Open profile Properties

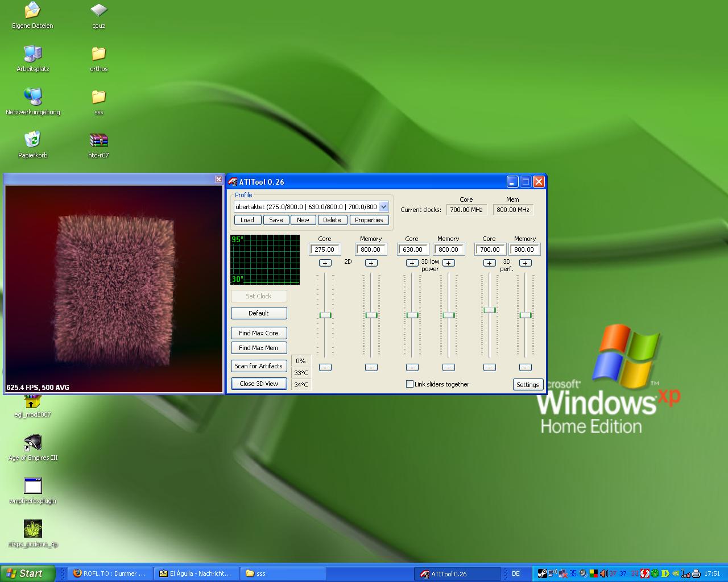[x=369, y=220]
